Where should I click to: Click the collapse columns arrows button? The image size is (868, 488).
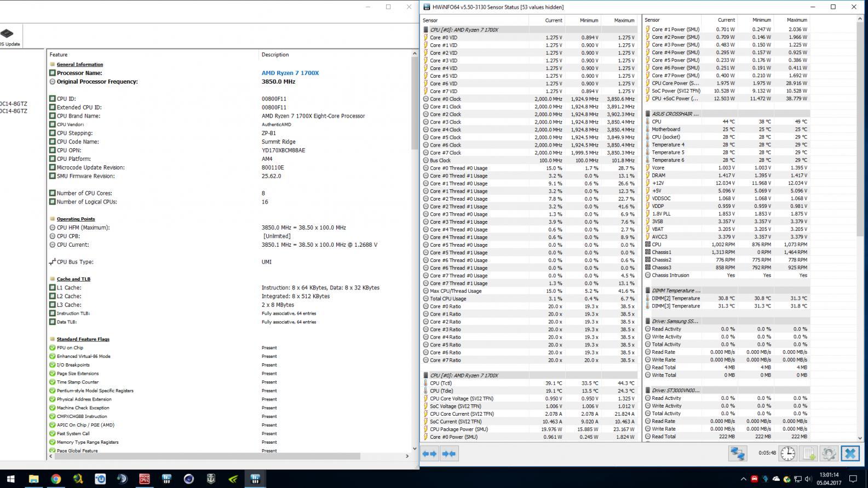tap(449, 454)
